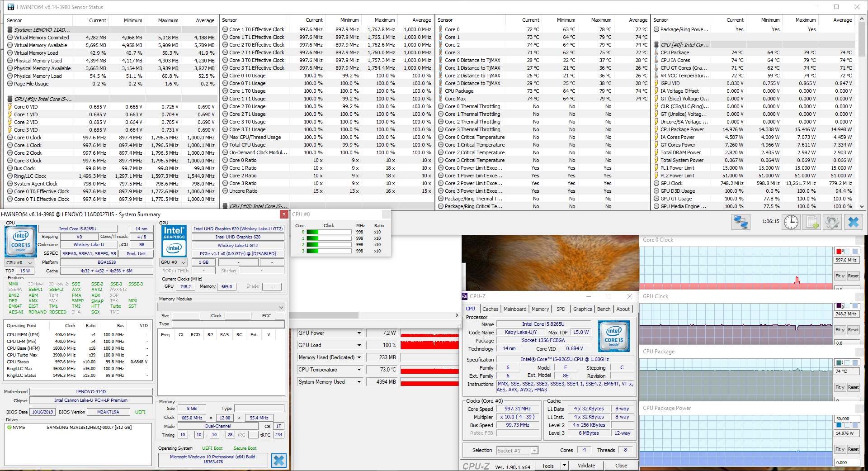Click the 'Intel UHD Graphics 620 (Whiskey Lake-U GT2)' field
Image resolution: width=868 pixels, height=471 pixels.
click(x=238, y=229)
